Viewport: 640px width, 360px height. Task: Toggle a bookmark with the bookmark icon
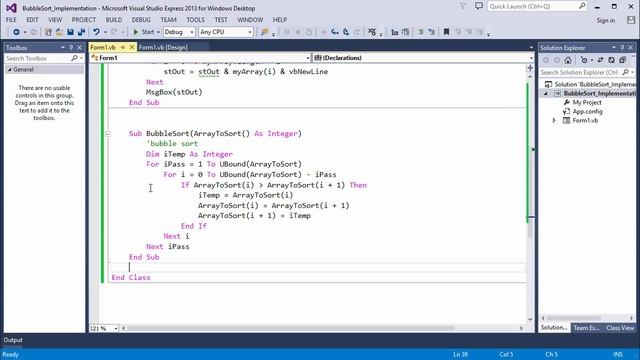click(x=446, y=32)
